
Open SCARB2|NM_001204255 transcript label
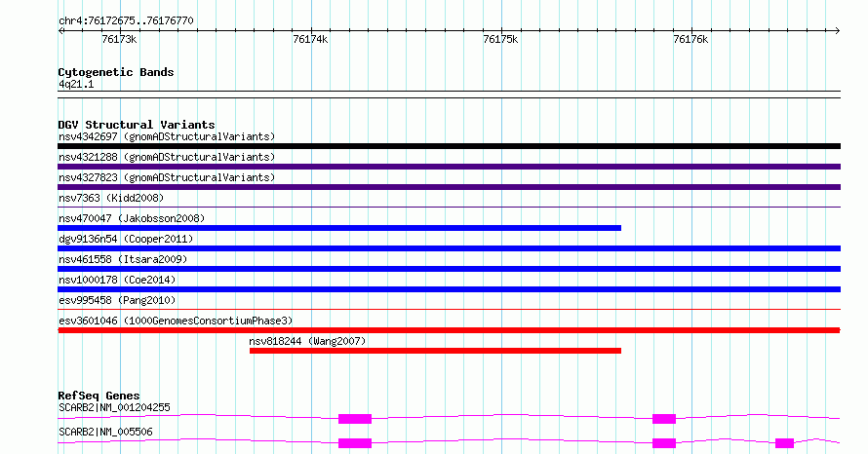tap(114, 408)
